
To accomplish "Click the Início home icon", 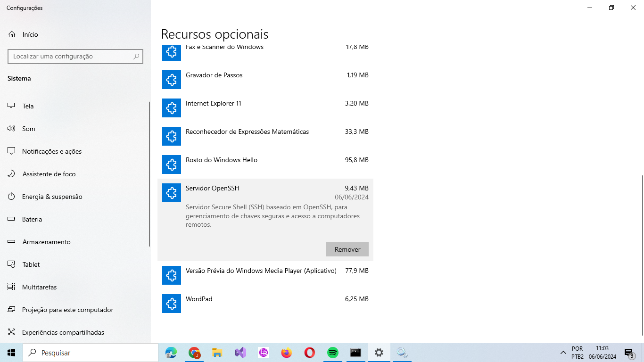I will click(12, 34).
